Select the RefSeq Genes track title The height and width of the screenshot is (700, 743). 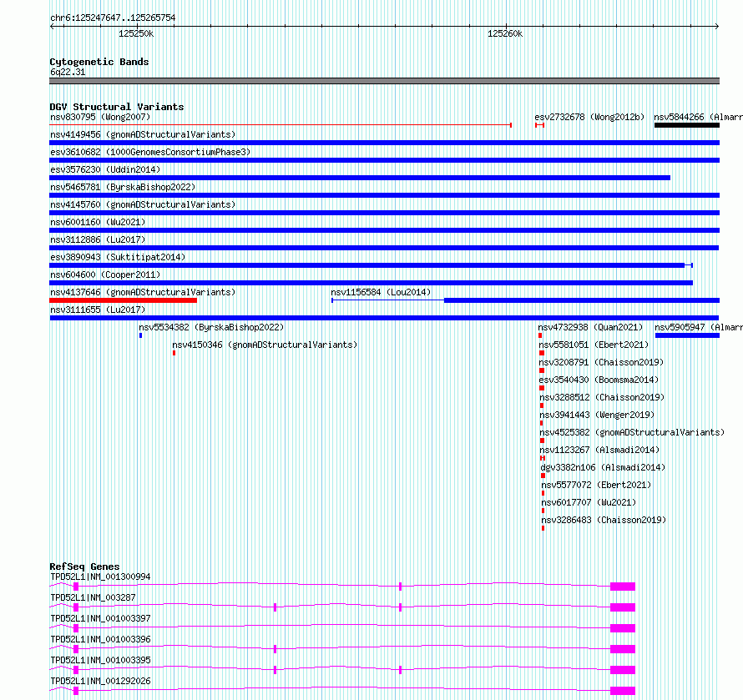tap(85, 567)
